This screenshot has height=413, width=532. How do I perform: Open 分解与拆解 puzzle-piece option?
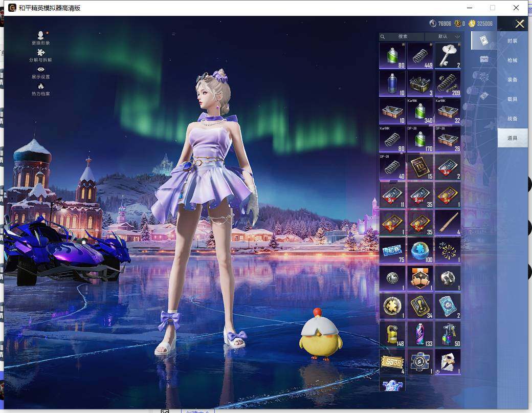pos(41,55)
